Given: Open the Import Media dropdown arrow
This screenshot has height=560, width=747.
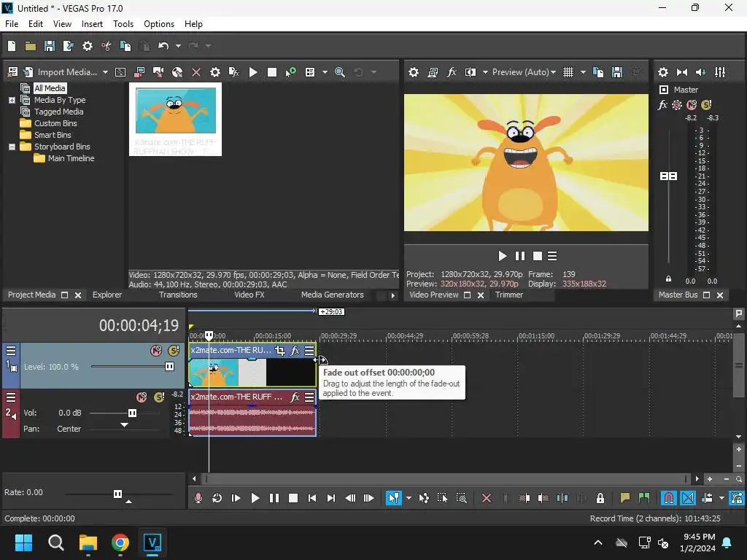Looking at the screenshot, I should [105, 72].
